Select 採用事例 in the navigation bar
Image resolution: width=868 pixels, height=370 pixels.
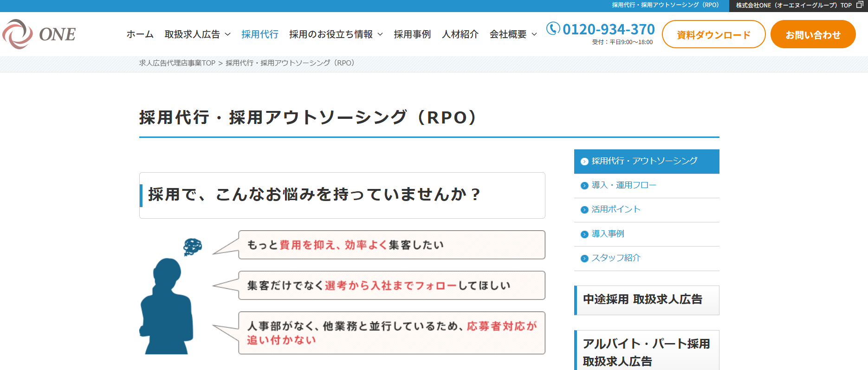412,34
